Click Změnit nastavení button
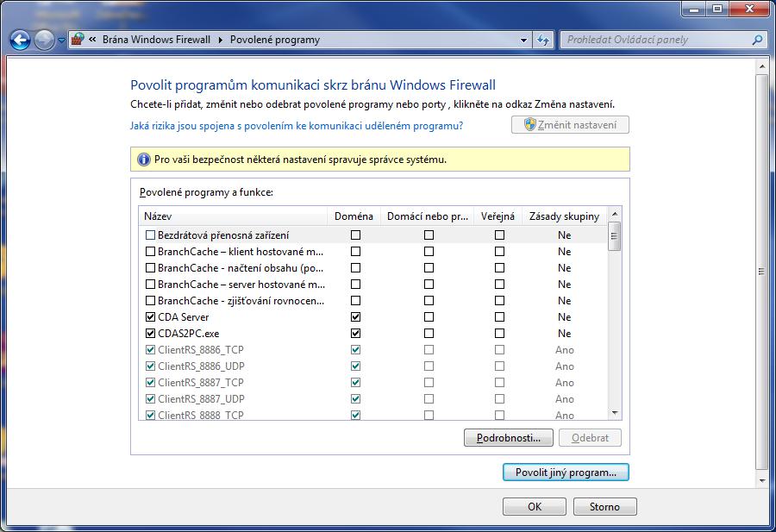Image resolution: width=776 pixels, height=532 pixels. pos(570,125)
